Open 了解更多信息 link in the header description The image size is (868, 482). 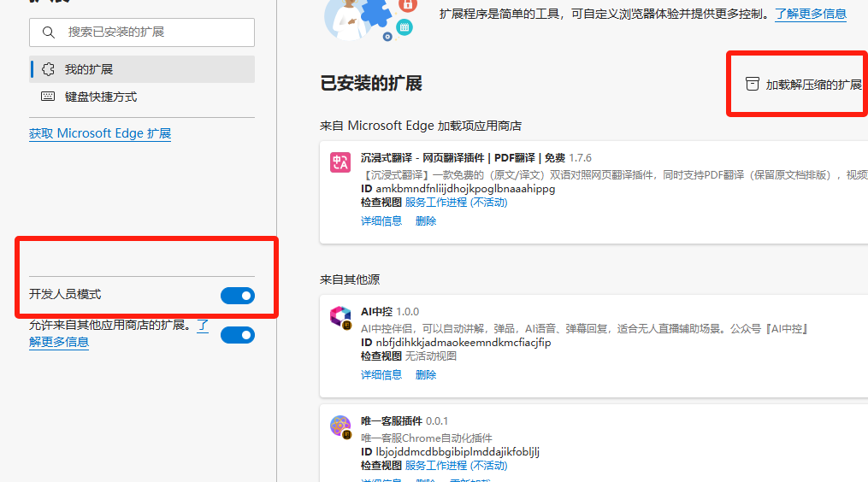point(811,14)
